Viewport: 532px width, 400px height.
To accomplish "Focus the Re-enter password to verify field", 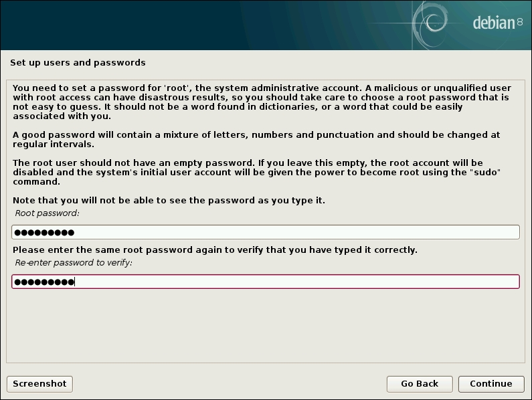I will pyautogui.click(x=265, y=282).
